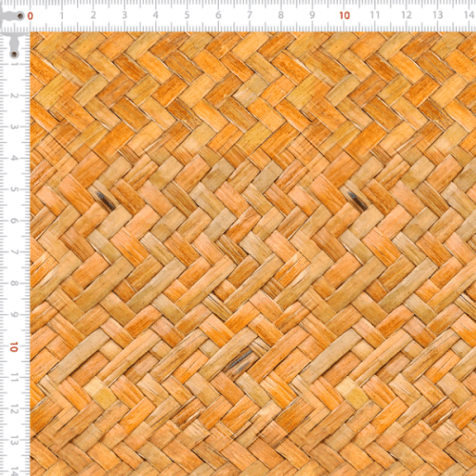476x476 pixels.
Task: Click the dark blemish on right side of weave
Action: pyautogui.click(x=357, y=201)
